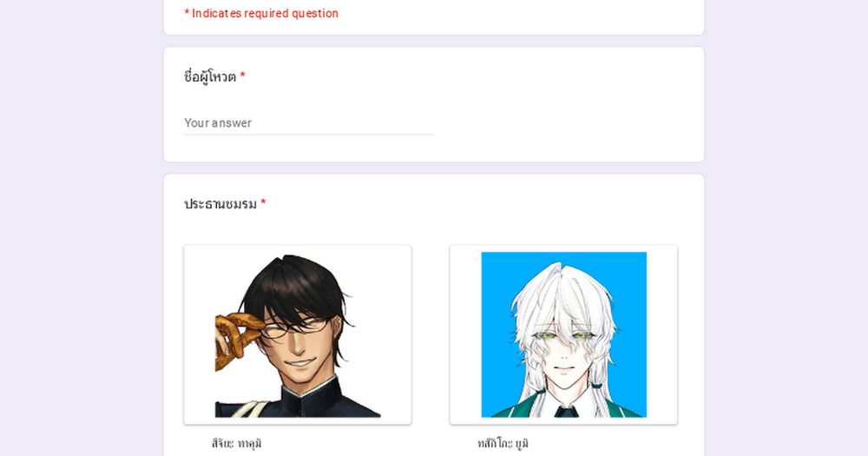The image size is (868, 456).
Task: Click the underline of the answer field
Action: tap(309, 134)
